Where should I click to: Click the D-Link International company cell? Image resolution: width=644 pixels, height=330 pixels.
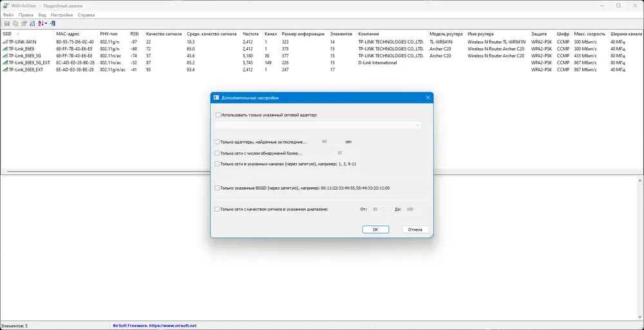pyautogui.click(x=377, y=63)
